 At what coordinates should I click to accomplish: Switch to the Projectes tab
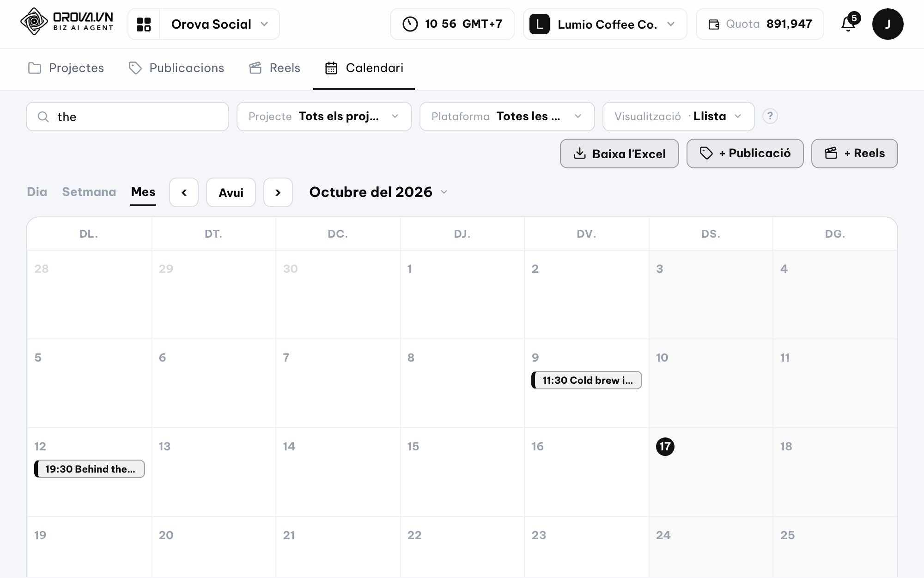pyautogui.click(x=66, y=68)
